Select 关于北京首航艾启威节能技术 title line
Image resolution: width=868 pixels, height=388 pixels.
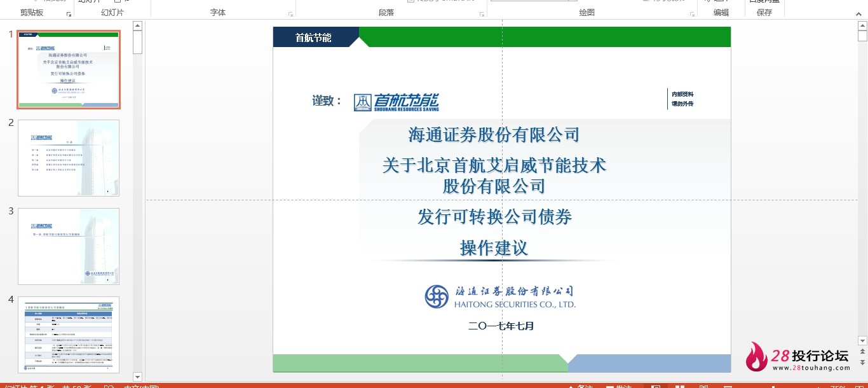pyautogui.click(x=494, y=165)
